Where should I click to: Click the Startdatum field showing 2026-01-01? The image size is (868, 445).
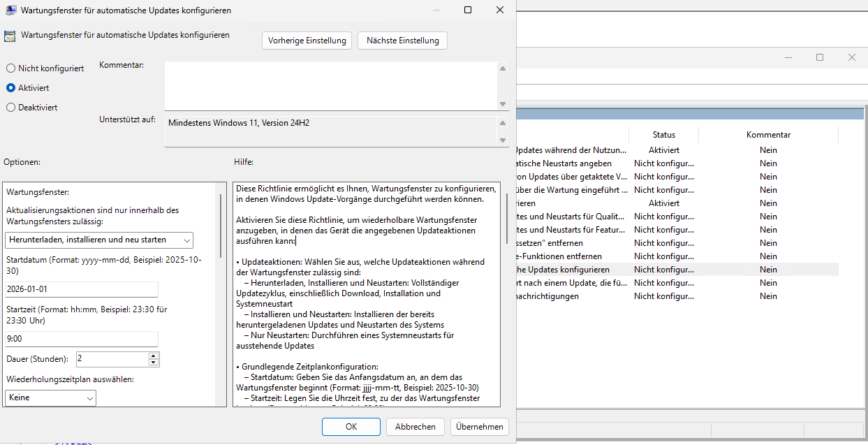click(82, 290)
